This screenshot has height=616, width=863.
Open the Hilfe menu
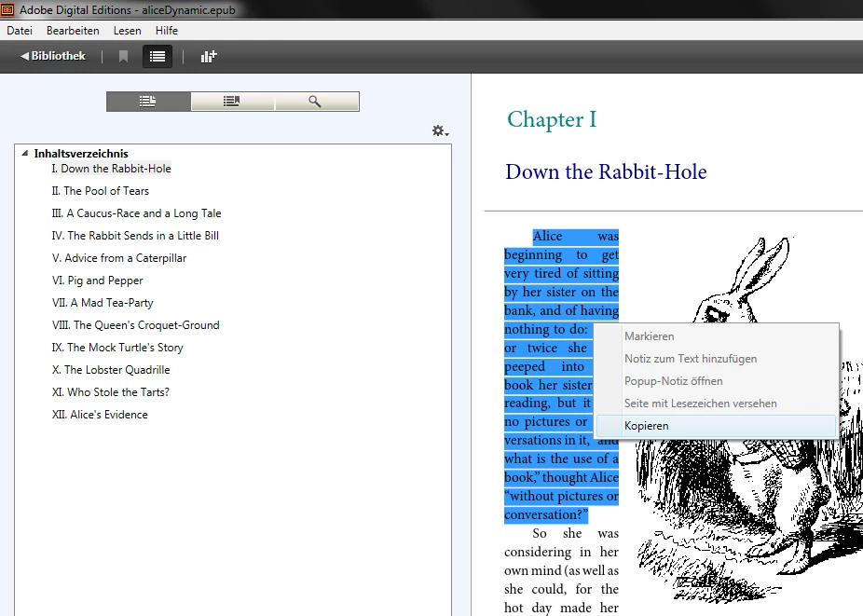tap(166, 31)
